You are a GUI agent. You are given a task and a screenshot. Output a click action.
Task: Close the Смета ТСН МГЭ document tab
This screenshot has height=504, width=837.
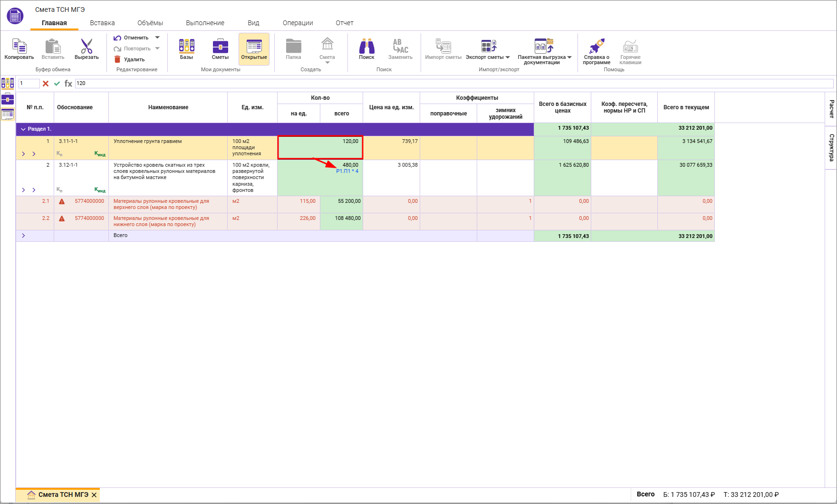pyautogui.click(x=94, y=495)
